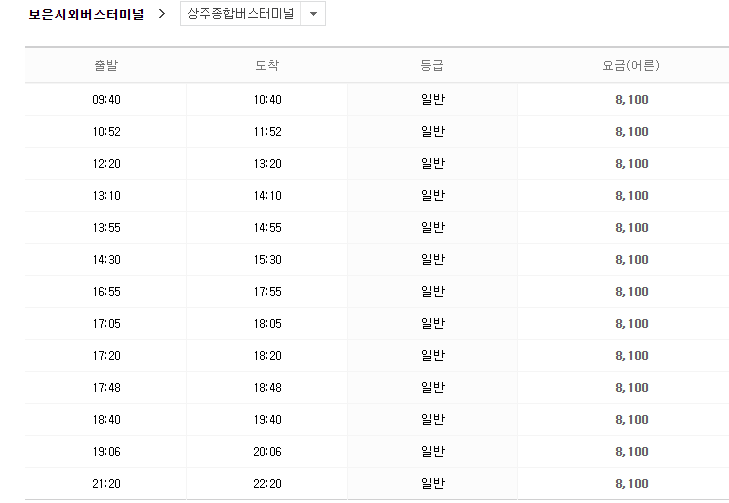Image resolution: width=729 pixels, height=503 pixels.
Task: Click the 19:40 arrival time
Action: 267,420
